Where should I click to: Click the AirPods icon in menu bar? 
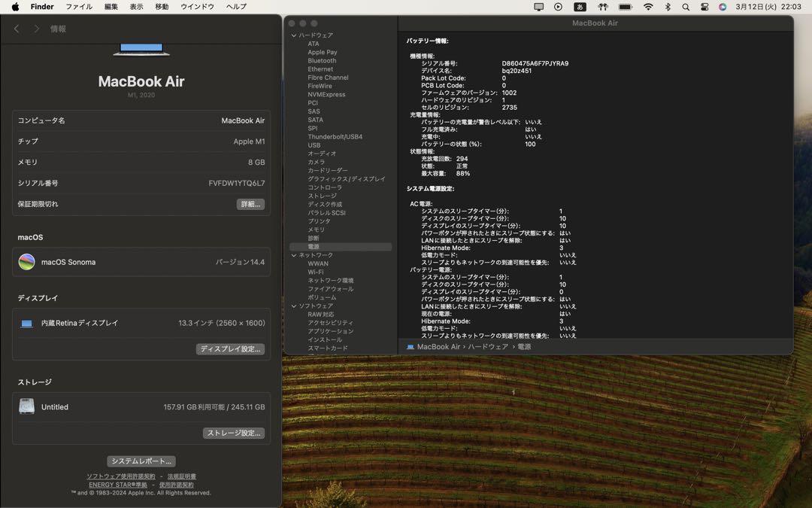(x=603, y=7)
